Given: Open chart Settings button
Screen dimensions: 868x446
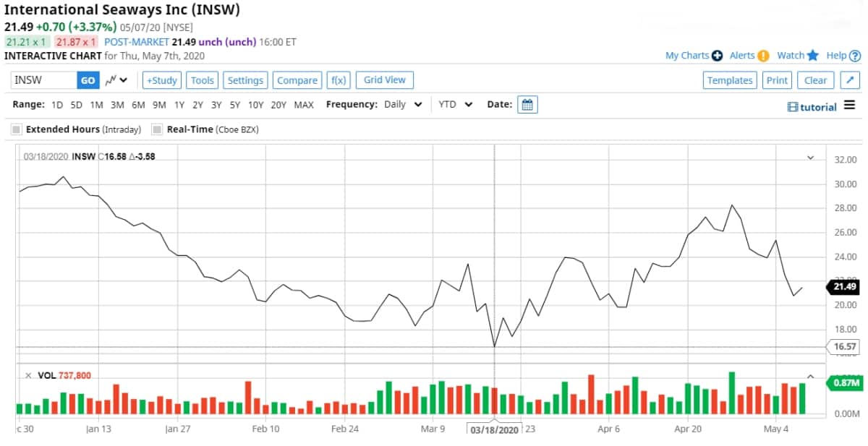Looking at the screenshot, I should click(x=245, y=80).
